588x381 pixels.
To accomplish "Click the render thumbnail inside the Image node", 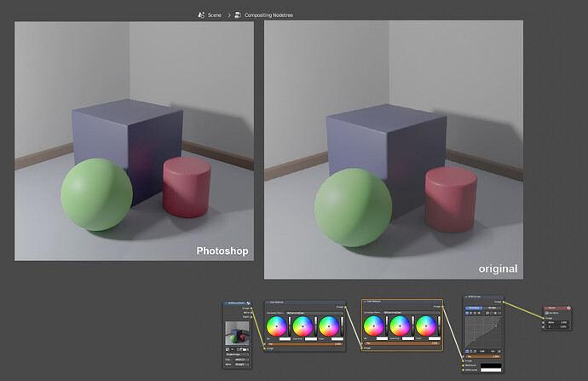I will coord(237,333).
